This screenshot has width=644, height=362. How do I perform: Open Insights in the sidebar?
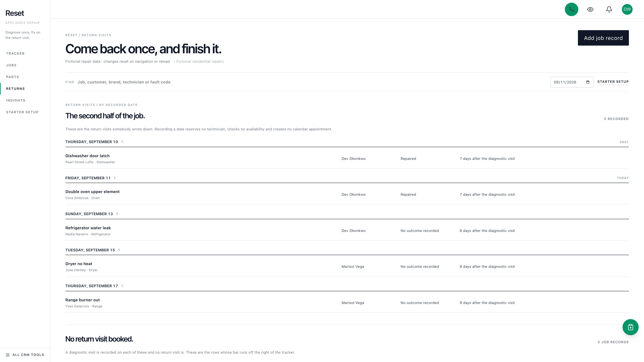tap(16, 100)
